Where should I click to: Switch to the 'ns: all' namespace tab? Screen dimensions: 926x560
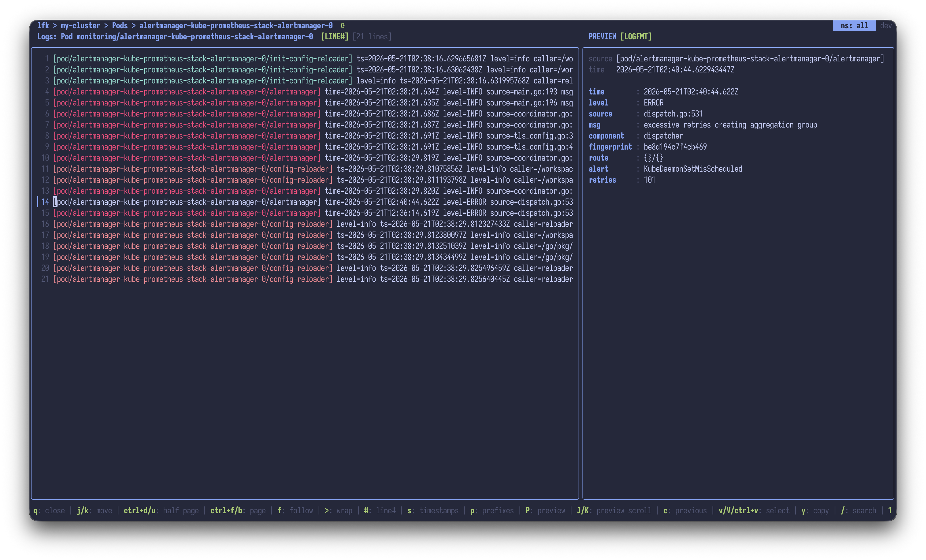tap(854, 25)
